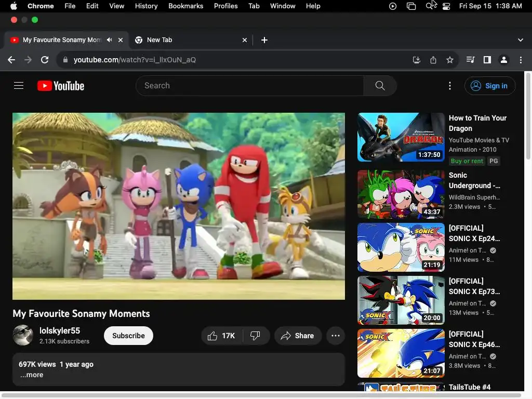Click the Buy or rent badge

[x=467, y=161]
